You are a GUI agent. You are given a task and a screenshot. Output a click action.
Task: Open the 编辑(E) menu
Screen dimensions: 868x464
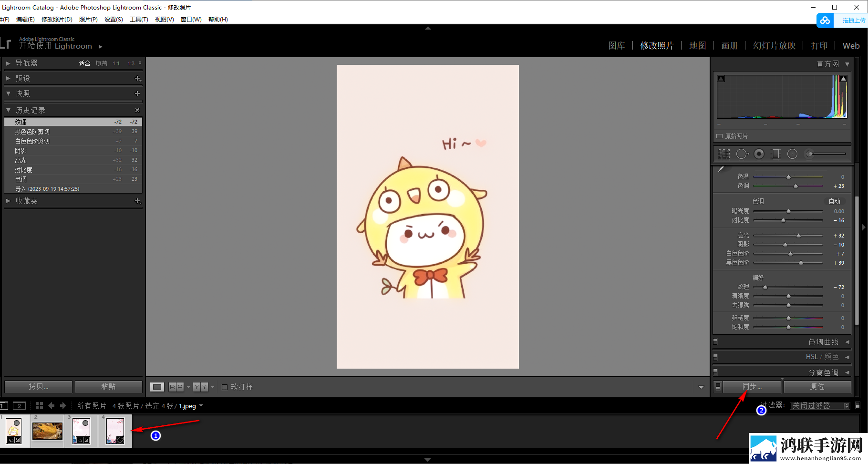(x=25, y=20)
